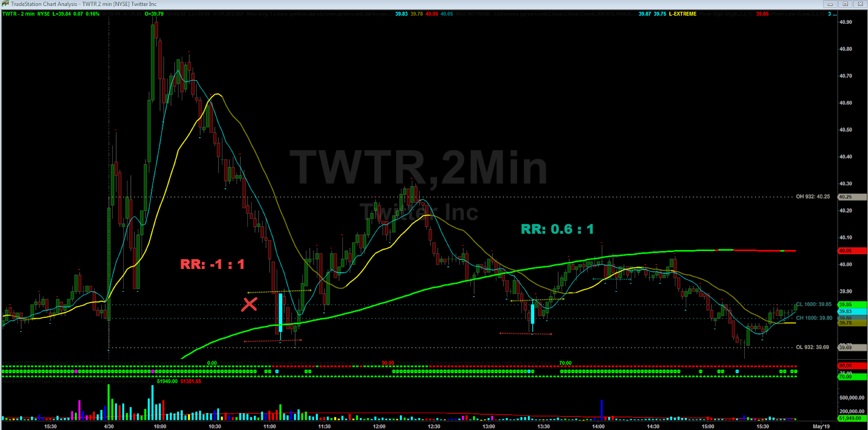This screenshot has height=430, width=868.
Task: Click the gray 40.25 marker on price axis
Action: [852, 197]
